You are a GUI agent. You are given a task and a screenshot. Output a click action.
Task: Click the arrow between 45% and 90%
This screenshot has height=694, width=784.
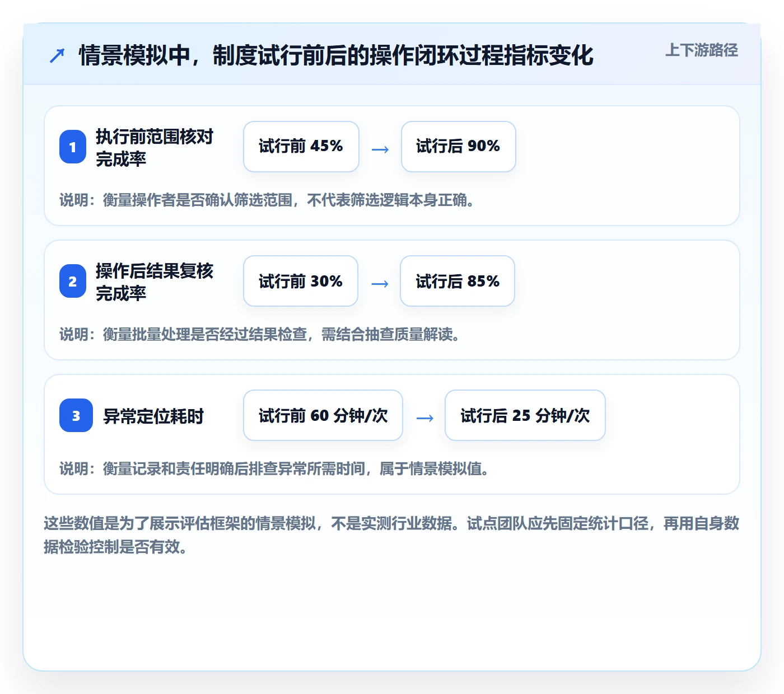380,149
